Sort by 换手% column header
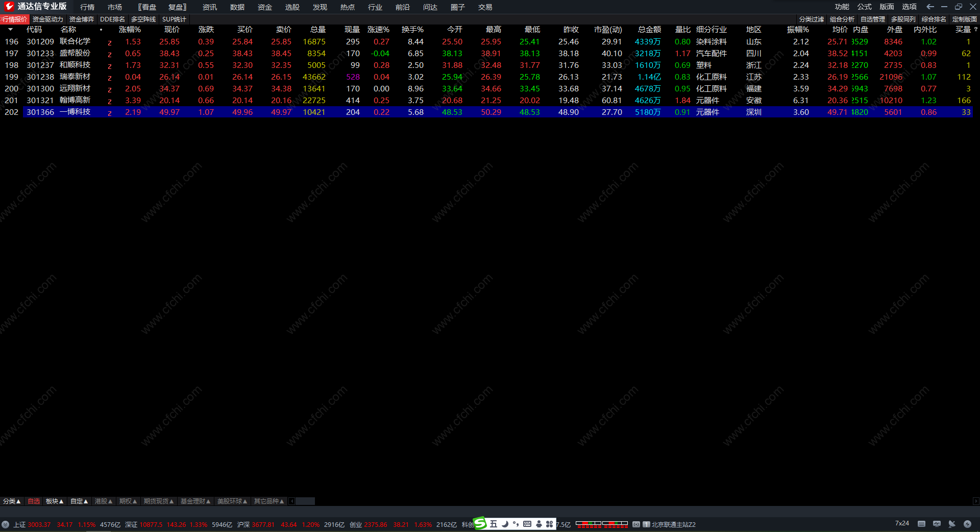Viewport: 980px width, 532px height. 412,30
